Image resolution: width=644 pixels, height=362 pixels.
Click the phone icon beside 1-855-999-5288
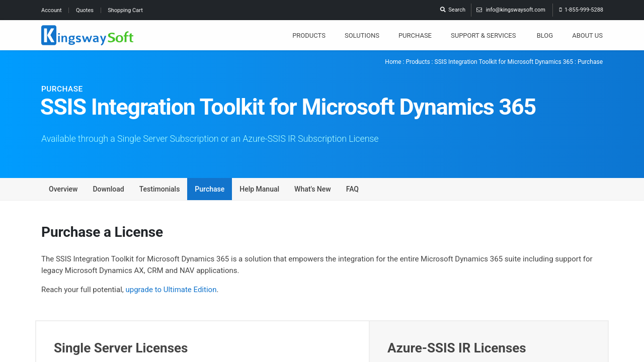point(560,10)
